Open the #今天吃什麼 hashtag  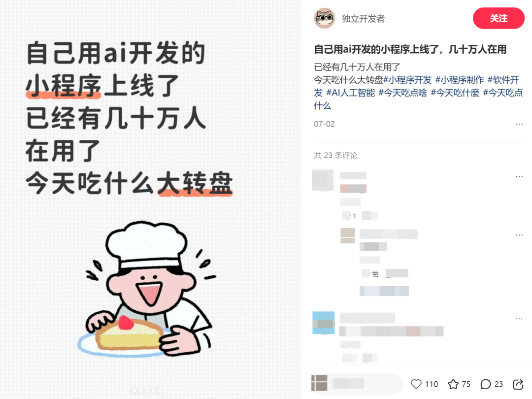[455, 93]
